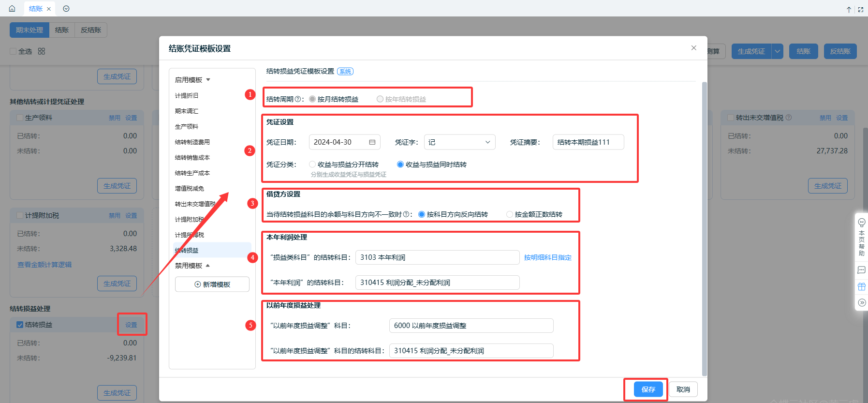The height and width of the screenshot is (403, 868).
Task: Select 按金额正数结转 radio option
Action: tap(510, 214)
